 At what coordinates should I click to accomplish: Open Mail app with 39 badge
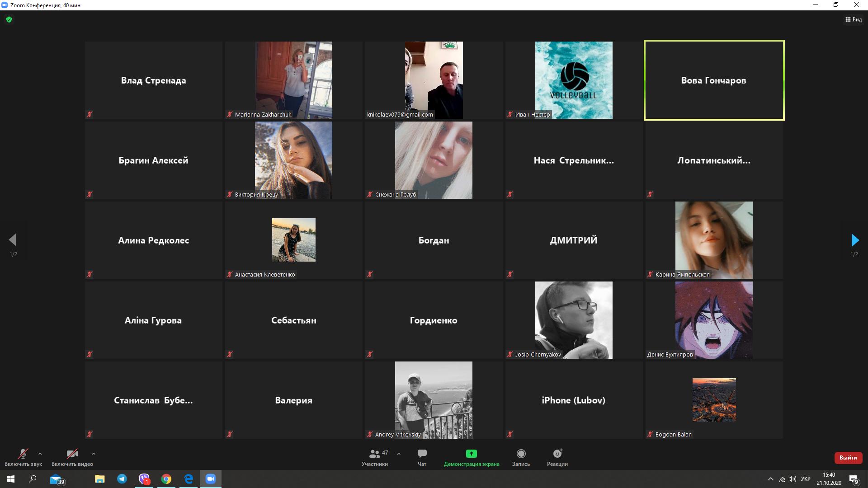pyautogui.click(x=57, y=479)
